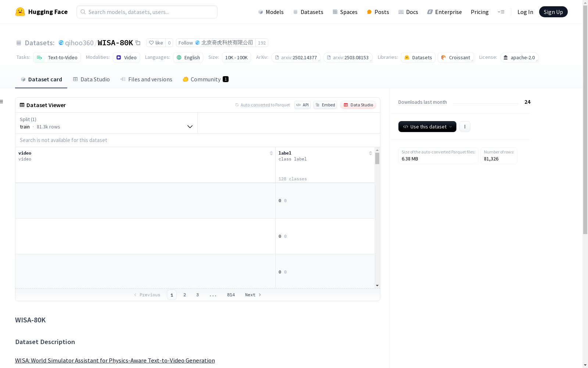Image resolution: width=588 pixels, height=368 pixels.
Task: Follow the 北京奇虎科技有限公司 organization
Action: tap(216, 43)
